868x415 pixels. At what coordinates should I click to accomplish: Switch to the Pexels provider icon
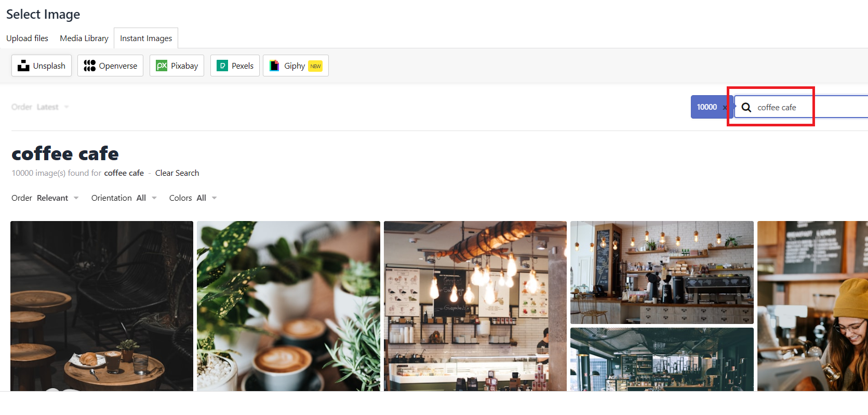click(222, 66)
